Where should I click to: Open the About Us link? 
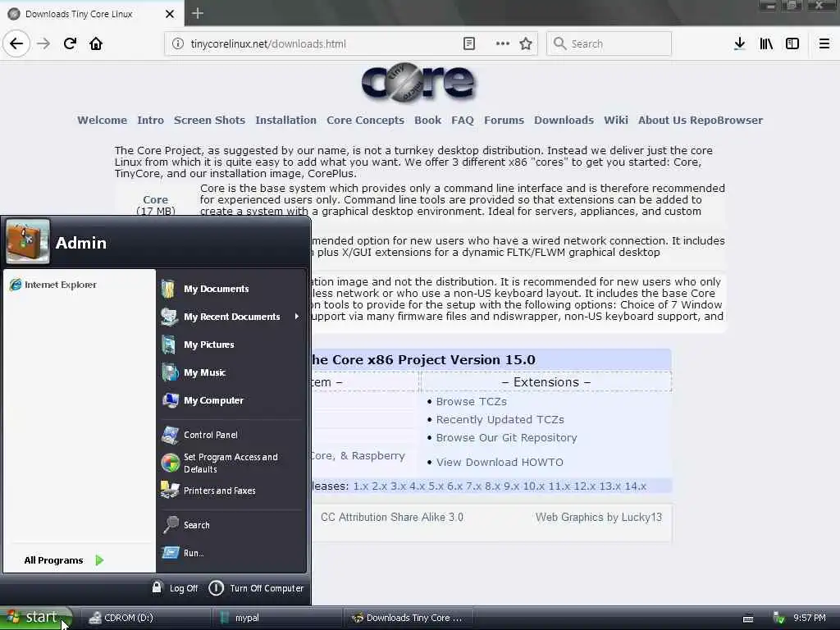[662, 120]
